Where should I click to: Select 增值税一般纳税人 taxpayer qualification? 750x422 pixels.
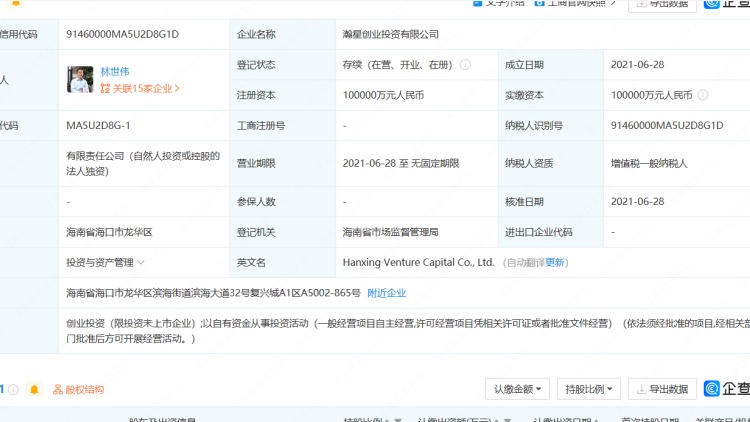[x=649, y=164]
